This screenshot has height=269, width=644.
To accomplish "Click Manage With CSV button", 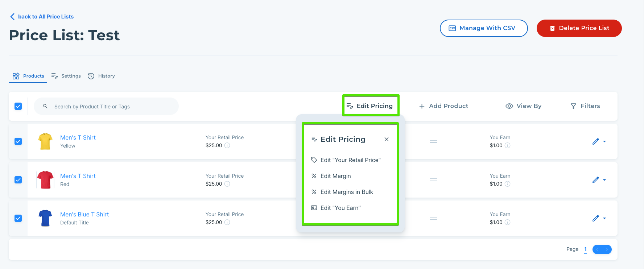I will (483, 28).
